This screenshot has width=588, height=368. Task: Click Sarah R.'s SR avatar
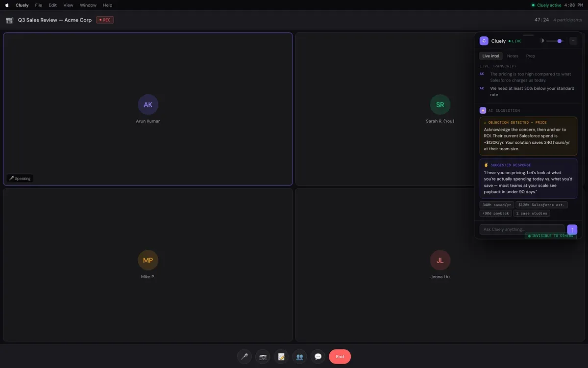(440, 105)
